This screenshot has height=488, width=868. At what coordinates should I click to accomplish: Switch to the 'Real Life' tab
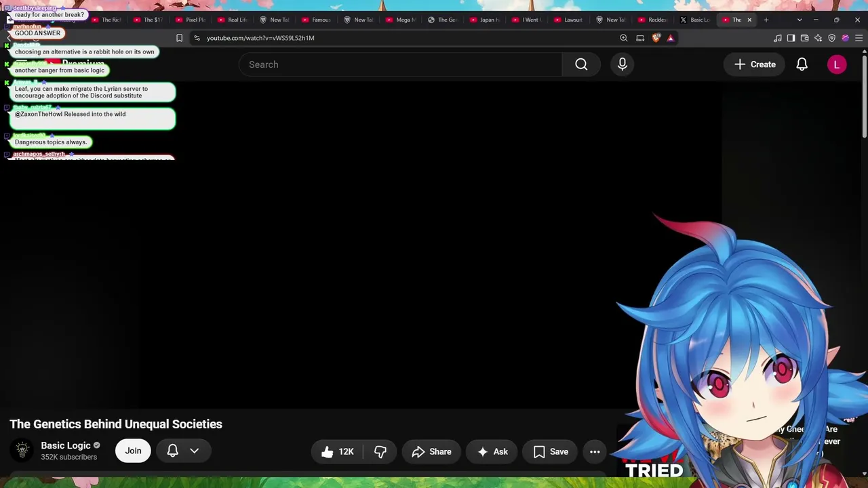231,20
